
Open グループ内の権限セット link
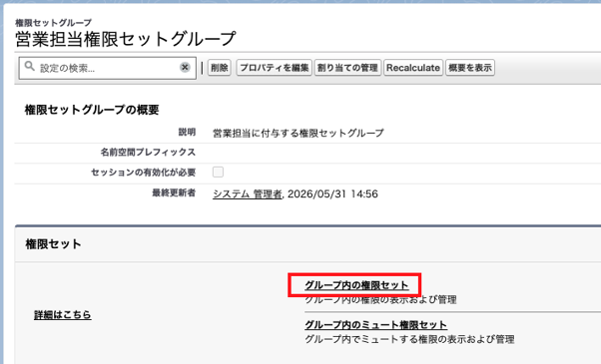click(356, 285)
